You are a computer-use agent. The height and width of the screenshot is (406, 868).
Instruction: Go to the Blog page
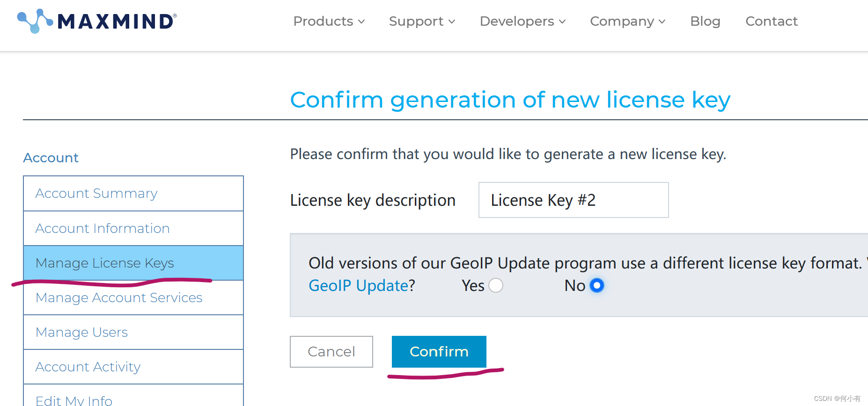tap(705, 22)
